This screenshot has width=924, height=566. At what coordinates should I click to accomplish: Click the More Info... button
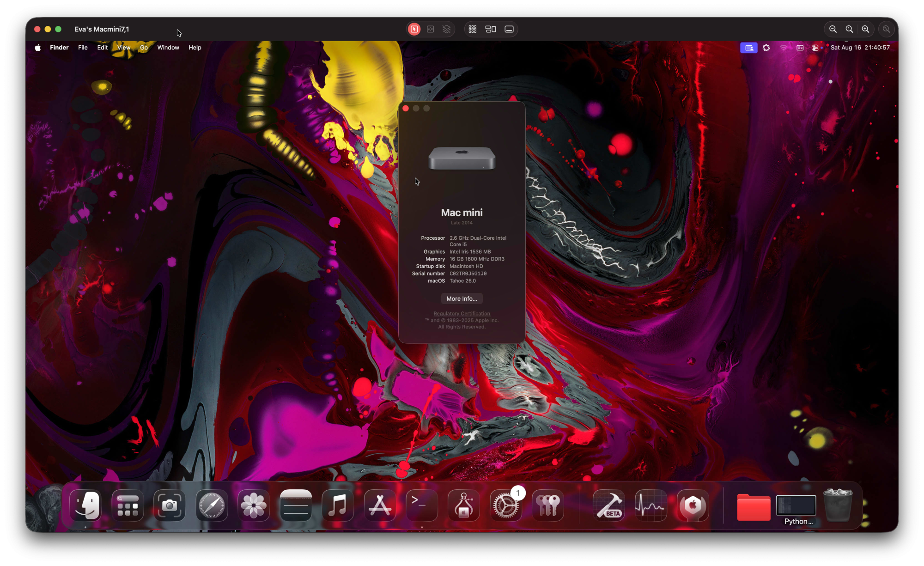[462, 298]
